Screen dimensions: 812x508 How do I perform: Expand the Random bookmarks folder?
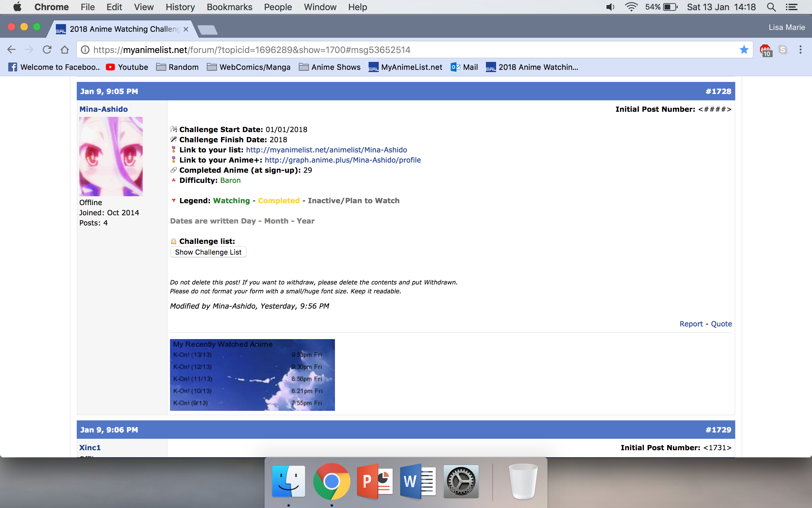point(178,67)
